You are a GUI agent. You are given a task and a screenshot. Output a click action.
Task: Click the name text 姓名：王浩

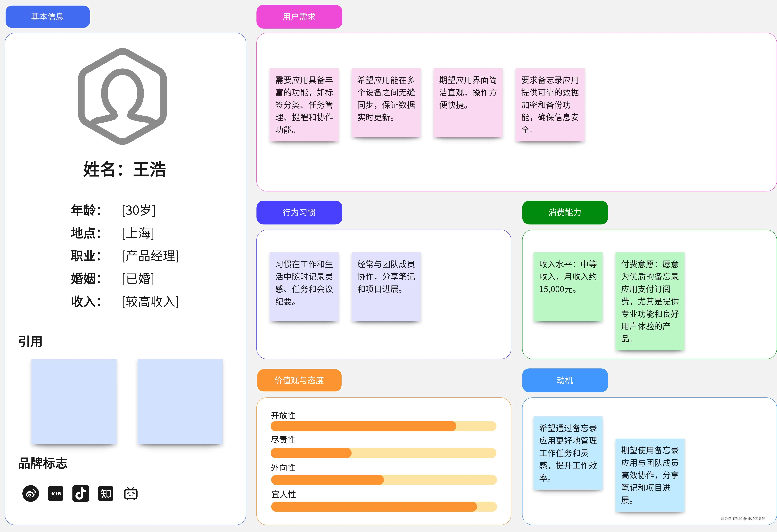point(124,169)
